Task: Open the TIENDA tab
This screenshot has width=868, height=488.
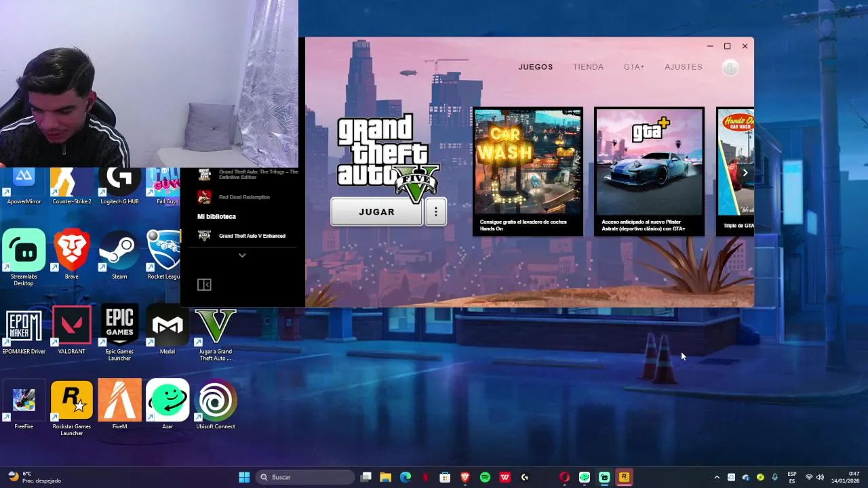Action: click(588, 67)
